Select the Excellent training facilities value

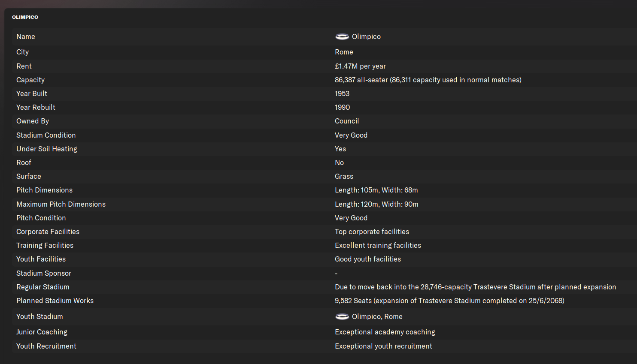click(378, 245)
